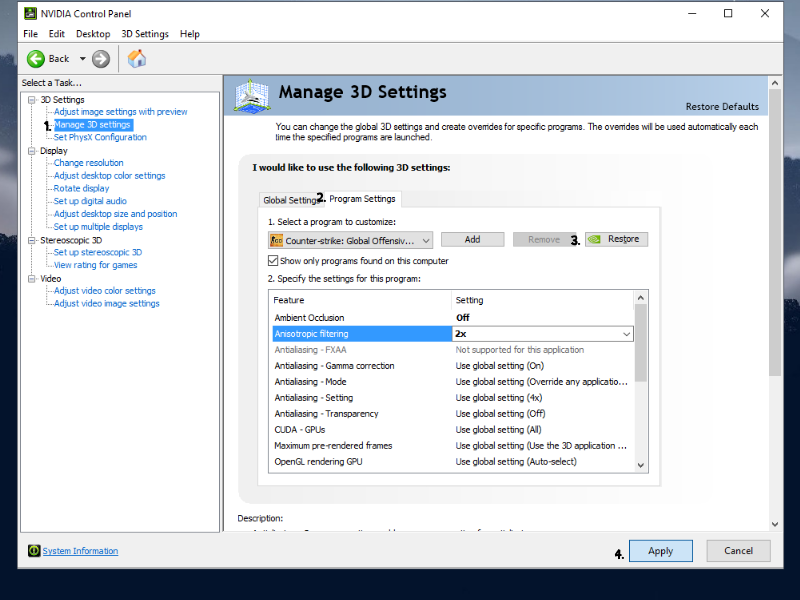Collapse the Stereoscopic 3D tree node
This screenshot has width=800, height=600.
(x=32, y=240)
